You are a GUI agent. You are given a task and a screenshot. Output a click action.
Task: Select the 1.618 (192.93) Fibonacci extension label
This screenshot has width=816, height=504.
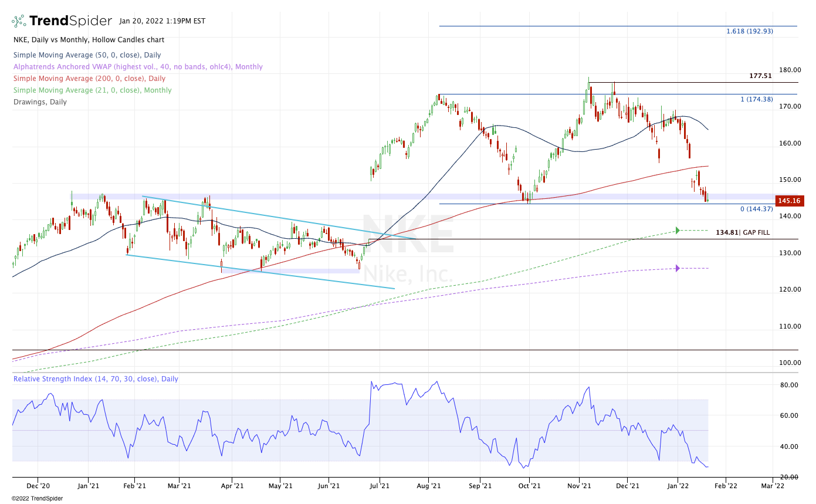coord(749,31)
